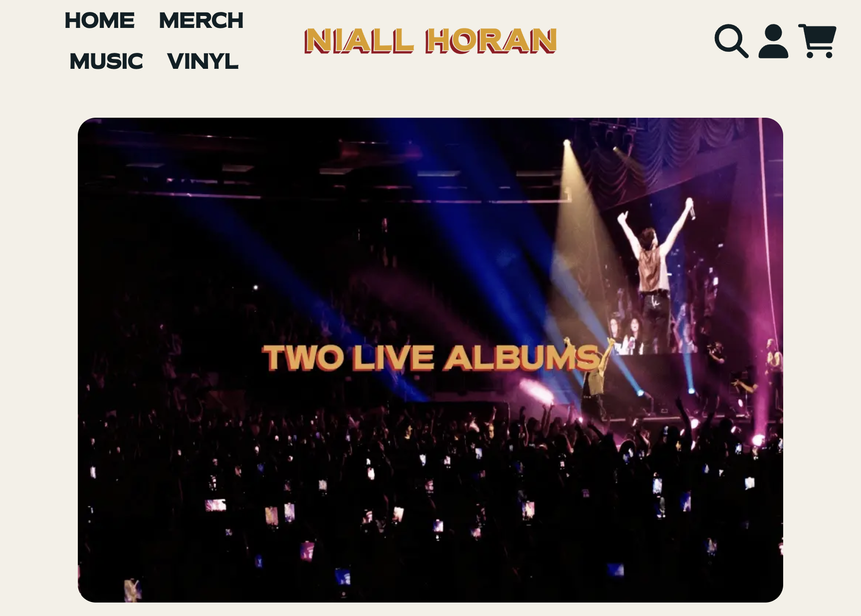Viewport: 861px width, 616px height.
Task: Click the TWO LIVE ALBUMS headline
Action: point(431,358)
